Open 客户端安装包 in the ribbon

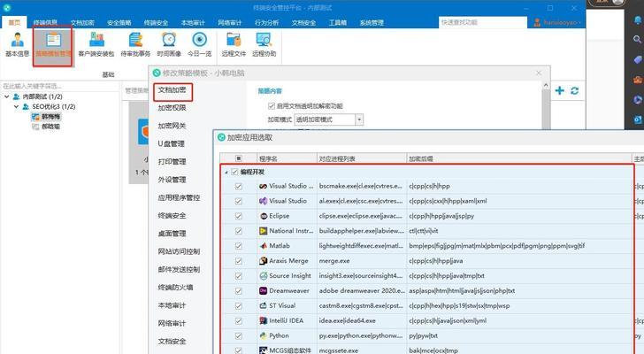(x=96, y=45)
